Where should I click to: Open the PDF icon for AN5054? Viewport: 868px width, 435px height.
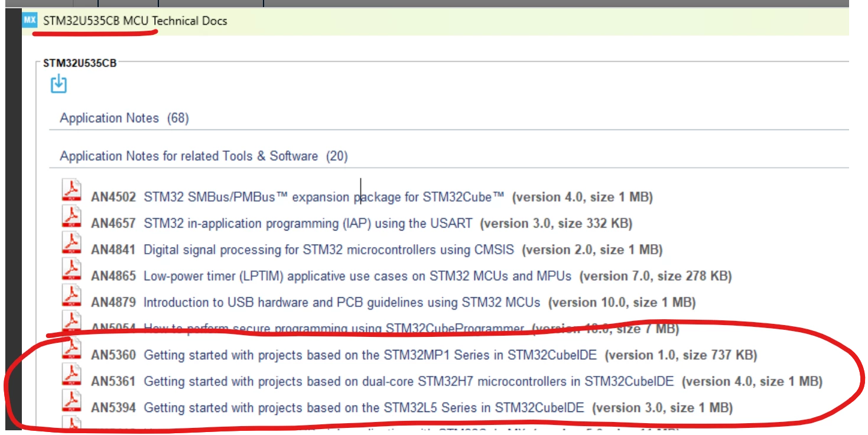click(72, 322)
